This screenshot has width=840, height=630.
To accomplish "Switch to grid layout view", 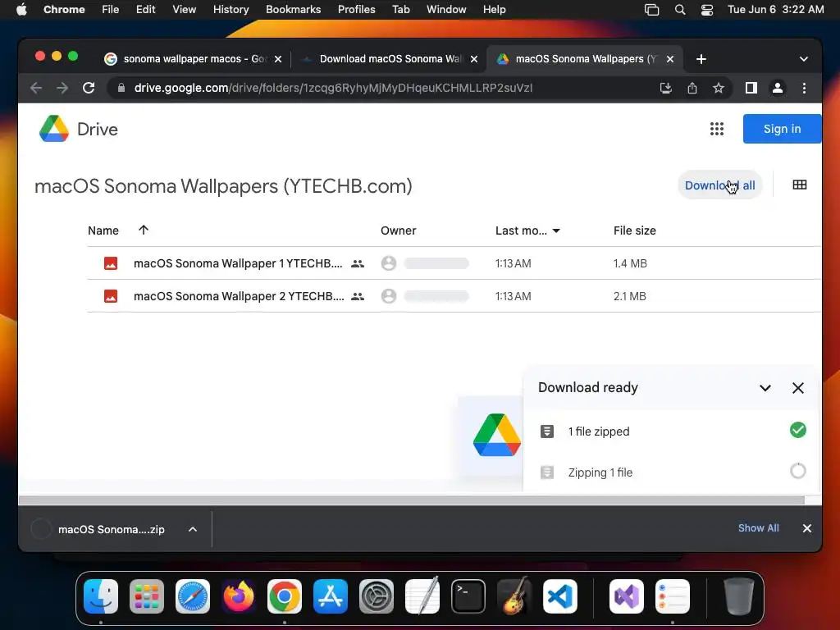I will 799,185.
